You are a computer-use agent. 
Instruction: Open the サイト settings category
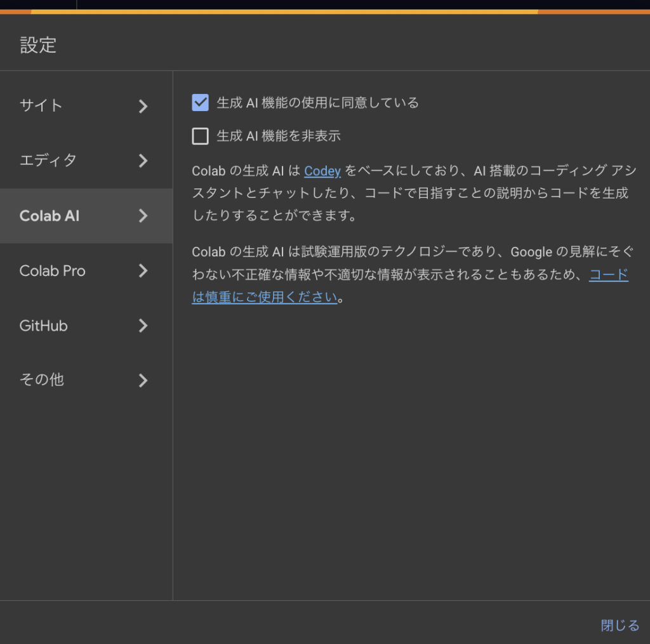pos(42,106)
